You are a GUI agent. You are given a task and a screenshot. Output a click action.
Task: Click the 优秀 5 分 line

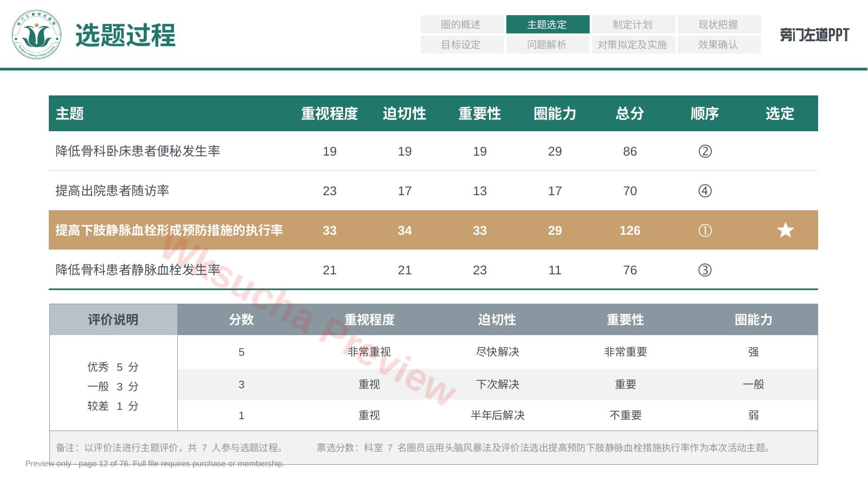tap(113, 367)
